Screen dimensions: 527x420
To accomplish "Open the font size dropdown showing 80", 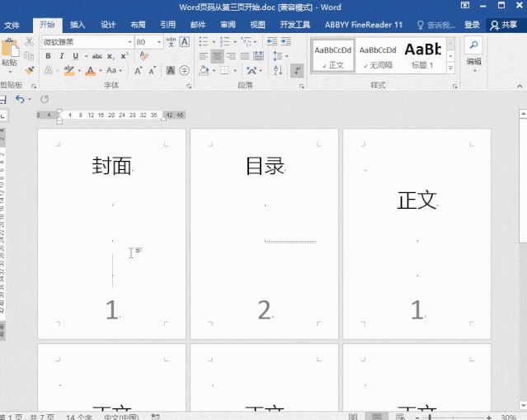I will coord(159,42).
